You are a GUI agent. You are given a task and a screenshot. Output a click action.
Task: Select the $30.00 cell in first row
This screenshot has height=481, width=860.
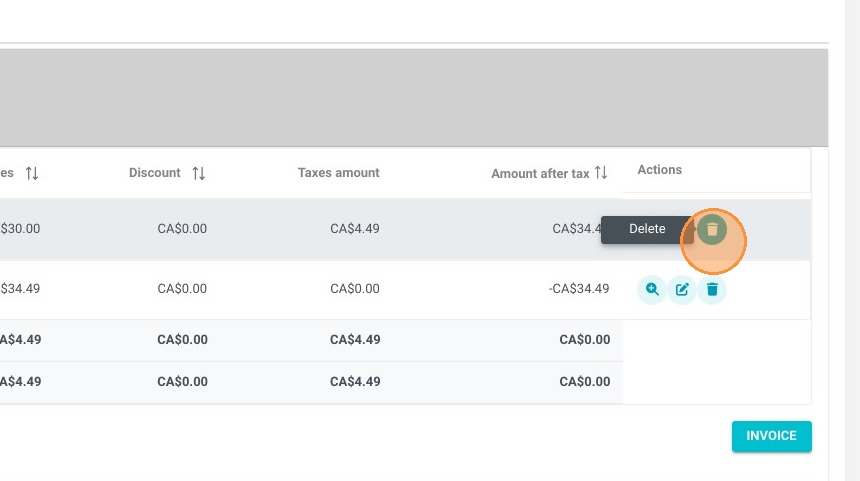[x=20, y=229]
